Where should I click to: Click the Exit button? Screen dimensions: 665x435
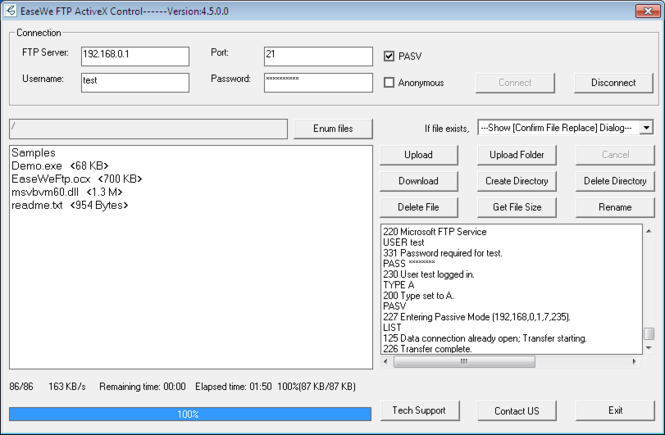point(615,410)
